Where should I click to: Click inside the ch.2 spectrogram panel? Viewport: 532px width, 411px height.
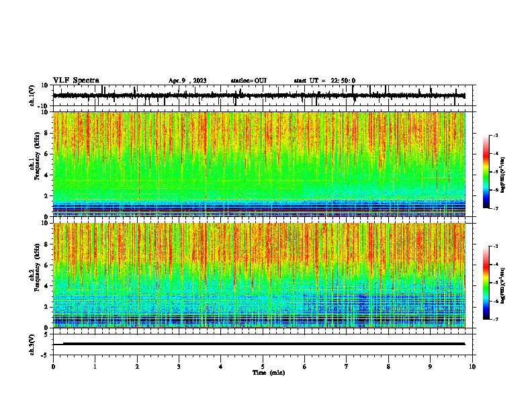259,275
